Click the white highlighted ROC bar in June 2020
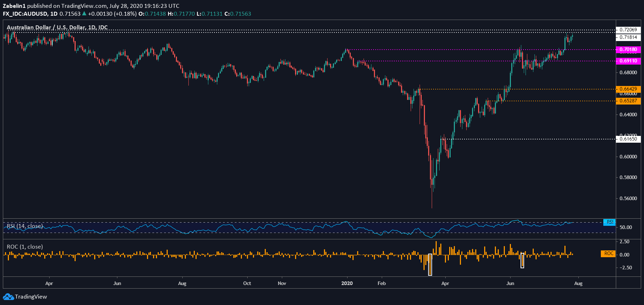Screen dimensions: 644x305 coord(522,260)
